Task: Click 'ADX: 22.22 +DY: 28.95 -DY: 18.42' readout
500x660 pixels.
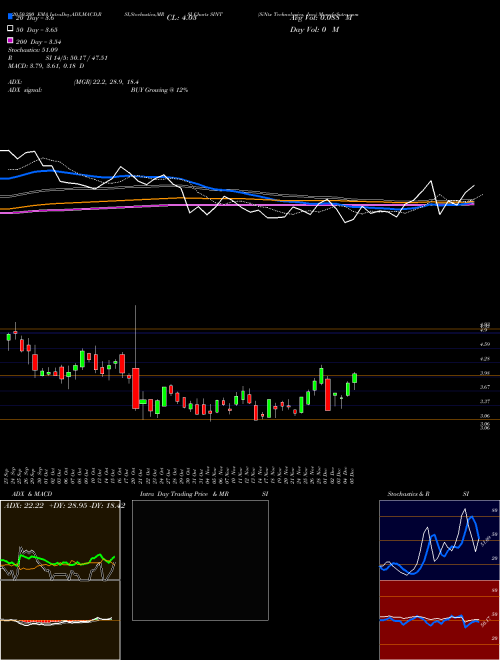Action: tap(64, 506)
